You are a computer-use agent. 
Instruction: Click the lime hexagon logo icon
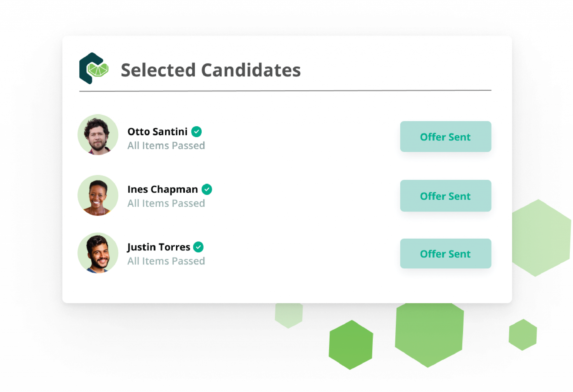94,69
